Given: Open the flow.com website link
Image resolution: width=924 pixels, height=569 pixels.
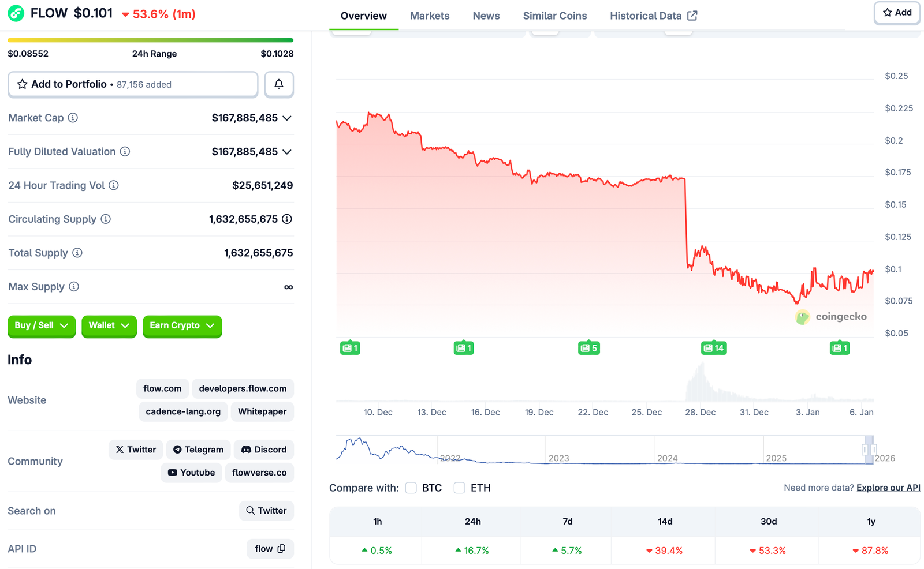Looking at the screenshot, I should tap(162, 388).
